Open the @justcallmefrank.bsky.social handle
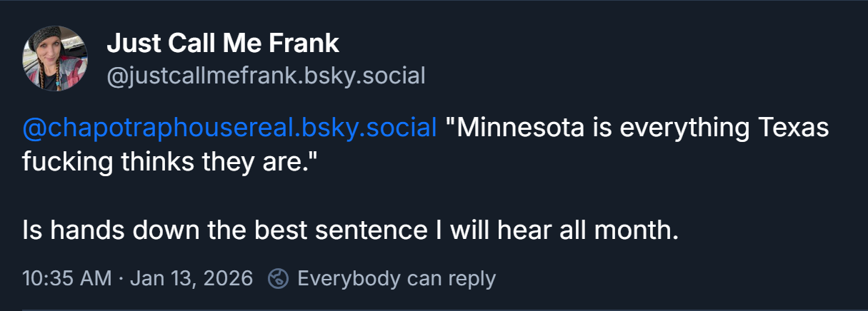This screenshot has height=311, width=868. click(266, 75)
